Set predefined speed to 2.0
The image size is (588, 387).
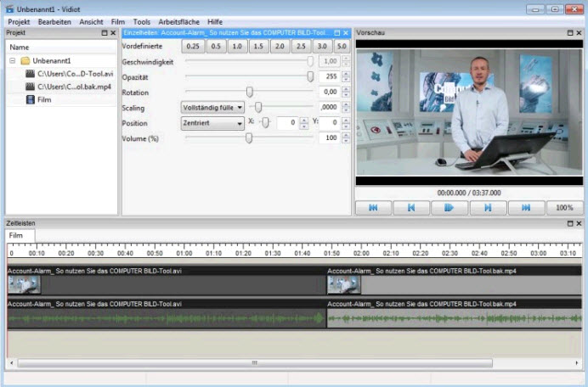pos(280,47)
